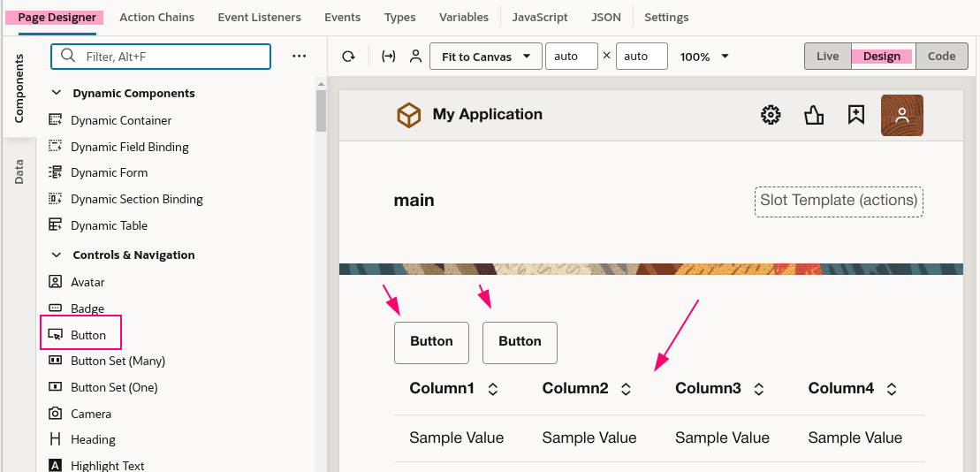Viewport: 980px width, 472px height.
Task: Open the 100% zoom dropdown
Action: (x=704, y=57)
